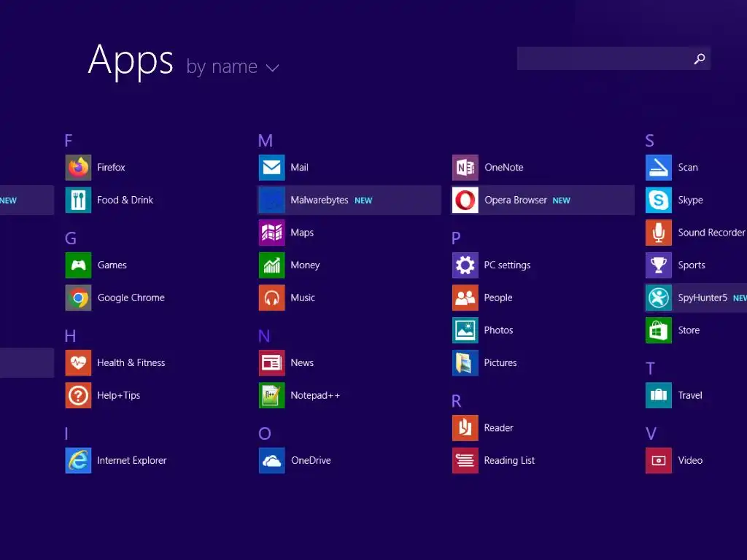Open the News app icon
This screenshot has width=747, height=560.
coord(271,363)
